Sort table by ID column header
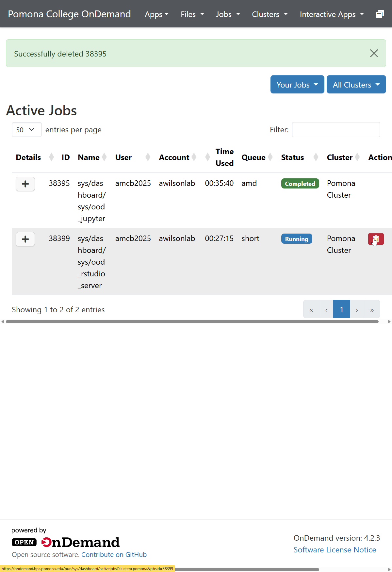392x572 pixels. coord(66,157)
